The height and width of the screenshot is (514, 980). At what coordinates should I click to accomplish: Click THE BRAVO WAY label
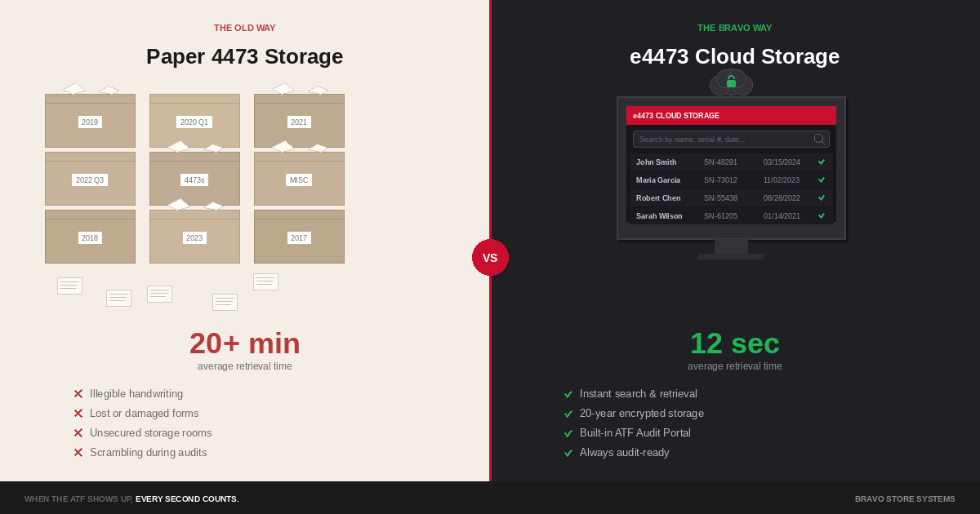pos(735,28)
